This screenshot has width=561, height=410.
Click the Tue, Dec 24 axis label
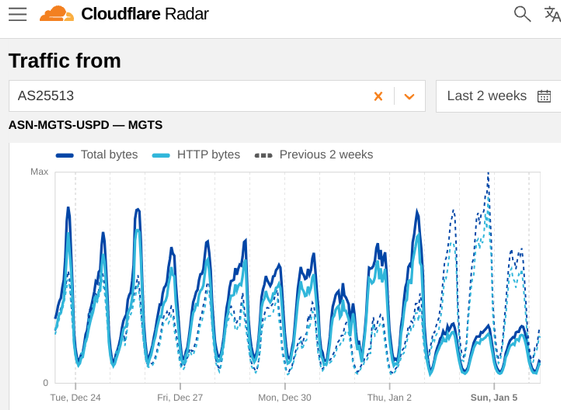click(75, 398)
